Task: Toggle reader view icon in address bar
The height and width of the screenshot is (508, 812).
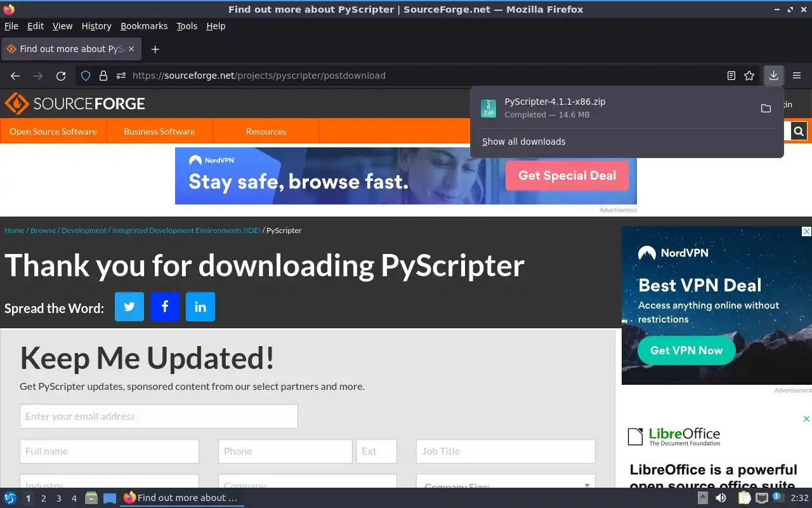Action: tap(731, 76)
